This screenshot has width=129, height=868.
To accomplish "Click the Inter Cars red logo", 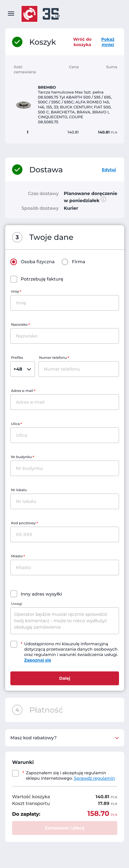I will [29, 14].
